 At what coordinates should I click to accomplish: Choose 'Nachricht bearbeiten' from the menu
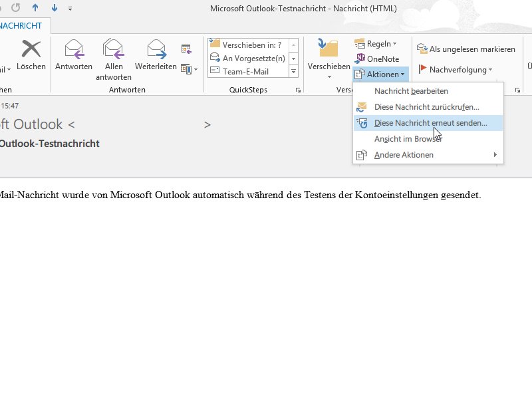click(428, 91)
